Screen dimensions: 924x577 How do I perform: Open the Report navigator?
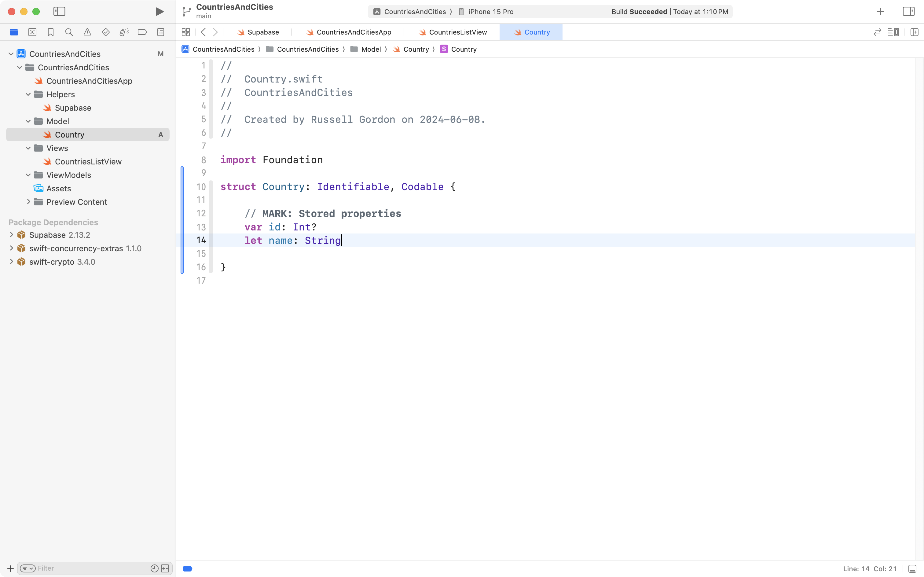click(161, 32)
